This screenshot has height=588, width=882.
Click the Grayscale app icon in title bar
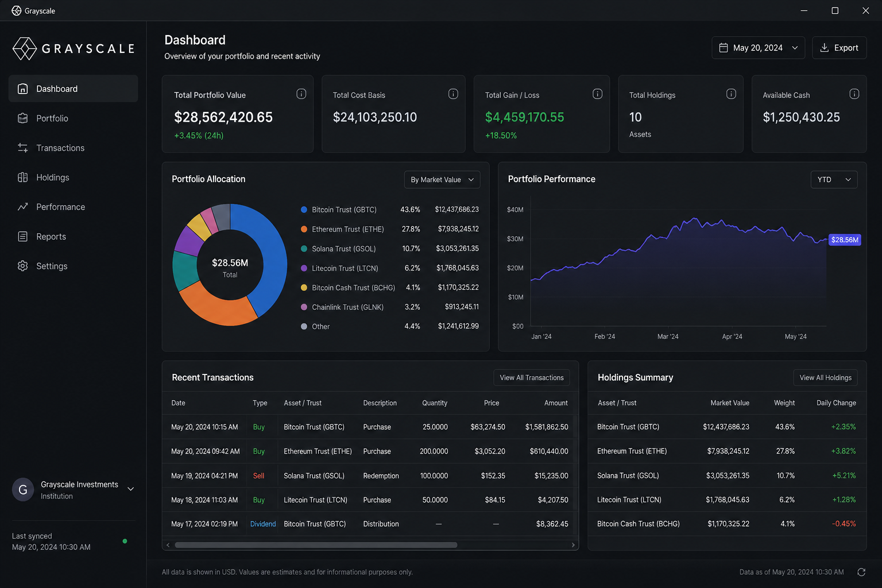coord(16,11)
